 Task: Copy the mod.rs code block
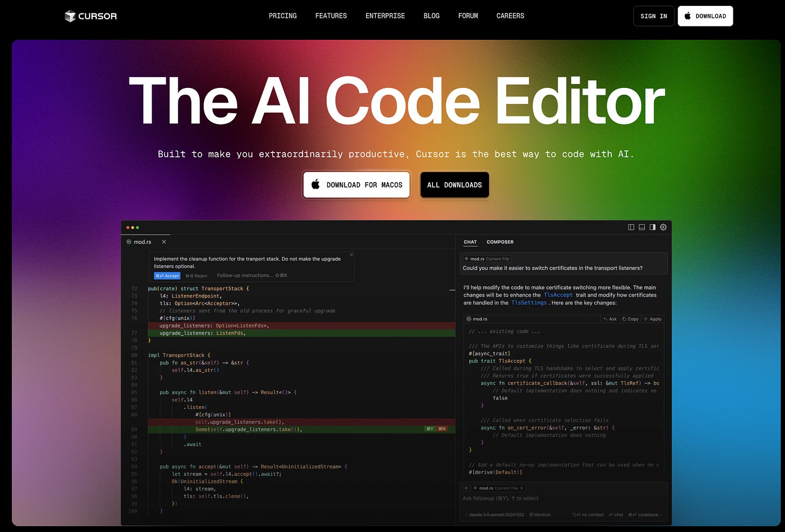(630, 319)
